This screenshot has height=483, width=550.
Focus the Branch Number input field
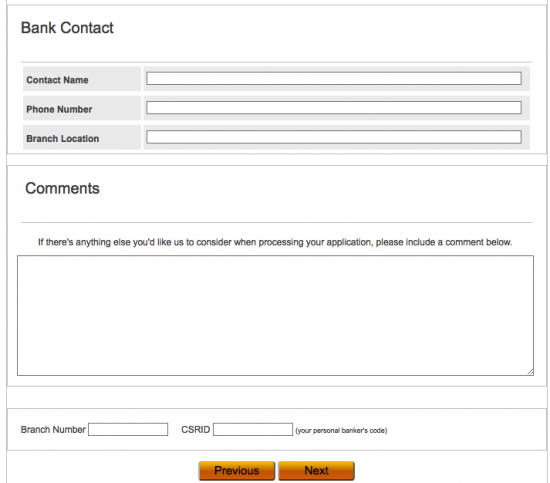[x=128, y=429]
